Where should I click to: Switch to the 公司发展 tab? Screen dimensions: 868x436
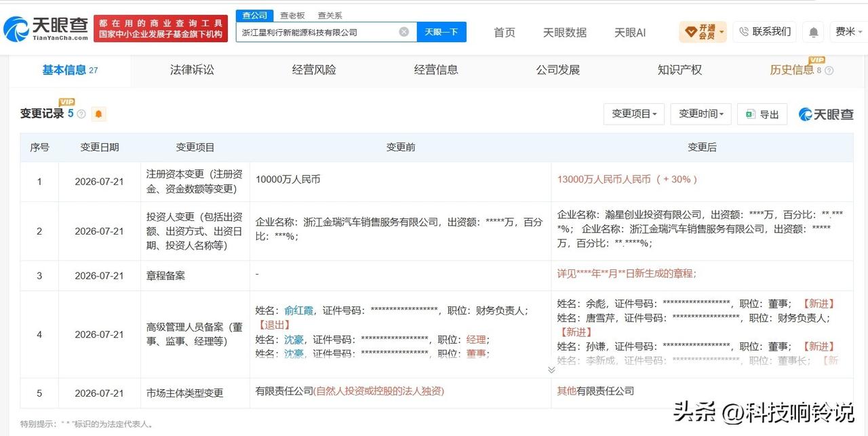pos(558,70)
